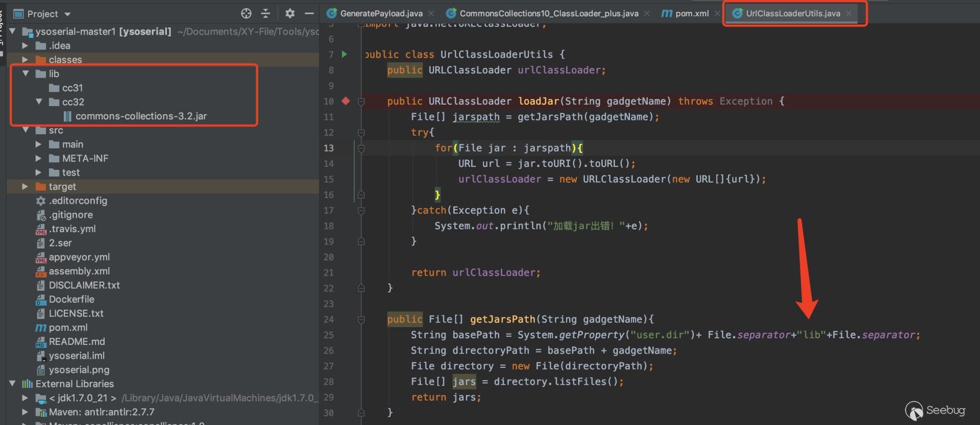Expand the target folder
980x425 pixels.
pos(25,187)
